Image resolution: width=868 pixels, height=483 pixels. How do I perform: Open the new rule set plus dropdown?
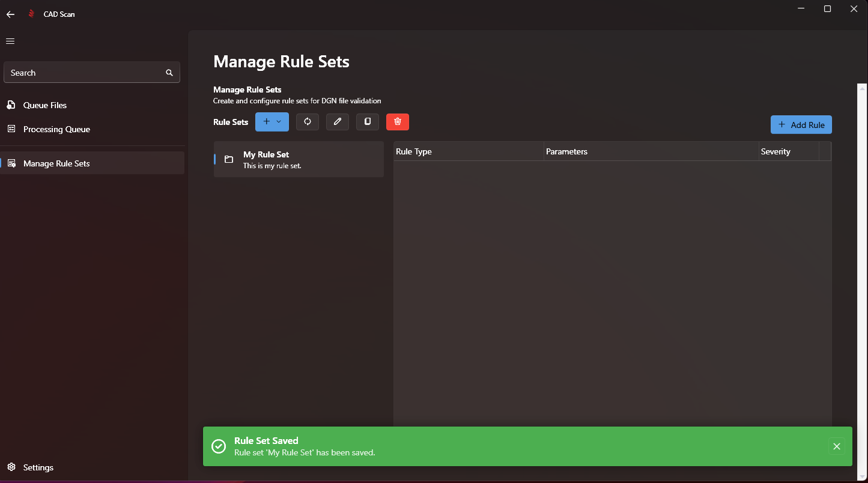coord(272,122)
